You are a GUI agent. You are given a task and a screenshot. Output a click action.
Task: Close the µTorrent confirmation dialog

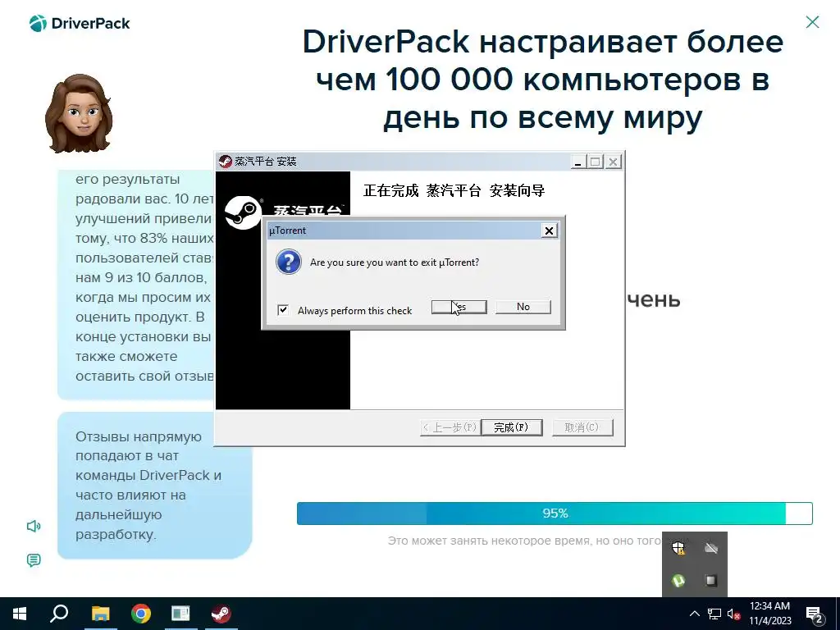[x=549, y=231]
